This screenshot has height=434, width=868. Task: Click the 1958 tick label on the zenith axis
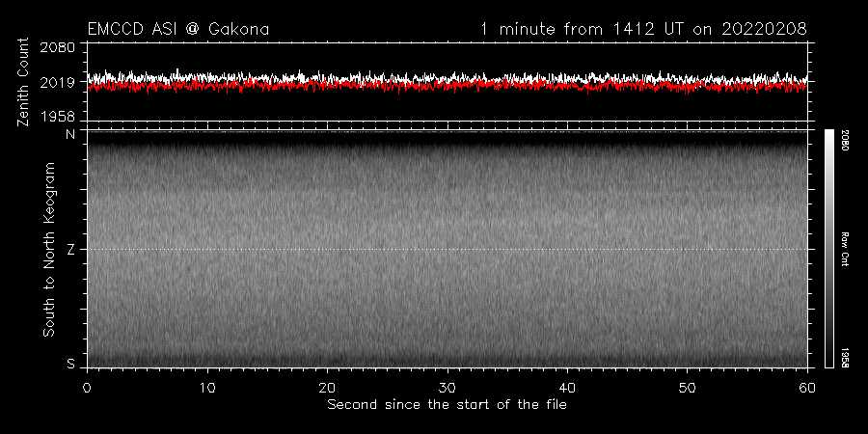pos(57,117)
